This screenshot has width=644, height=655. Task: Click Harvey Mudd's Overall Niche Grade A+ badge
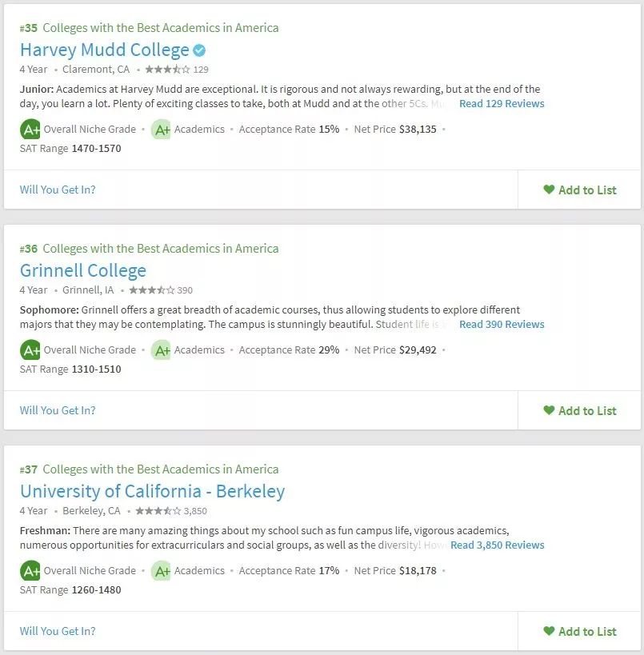pyautogui.click(x=30, y=129)
